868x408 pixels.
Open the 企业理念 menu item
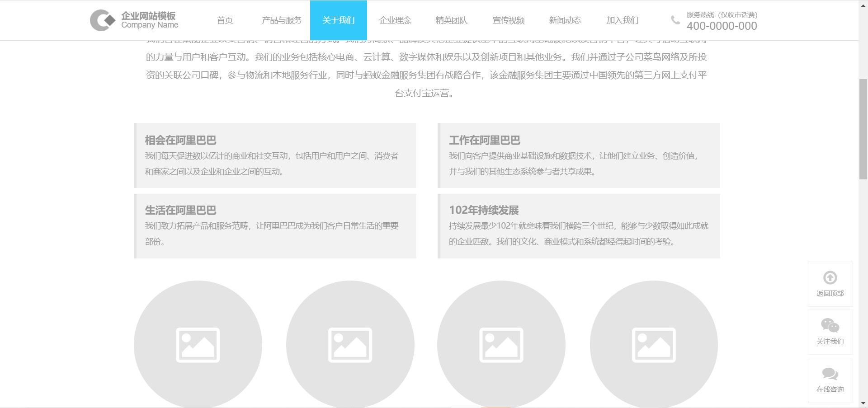click(395, 20)
